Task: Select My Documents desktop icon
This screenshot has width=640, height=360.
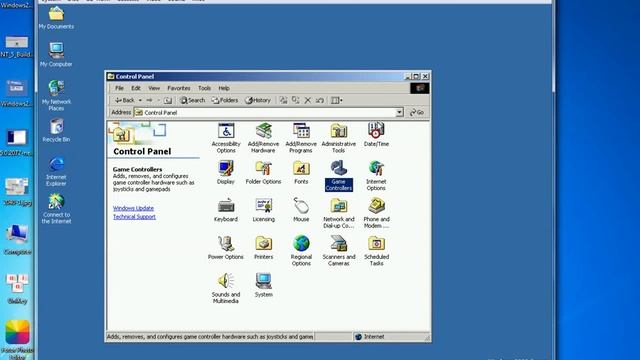Action: (x=56, y=18)
